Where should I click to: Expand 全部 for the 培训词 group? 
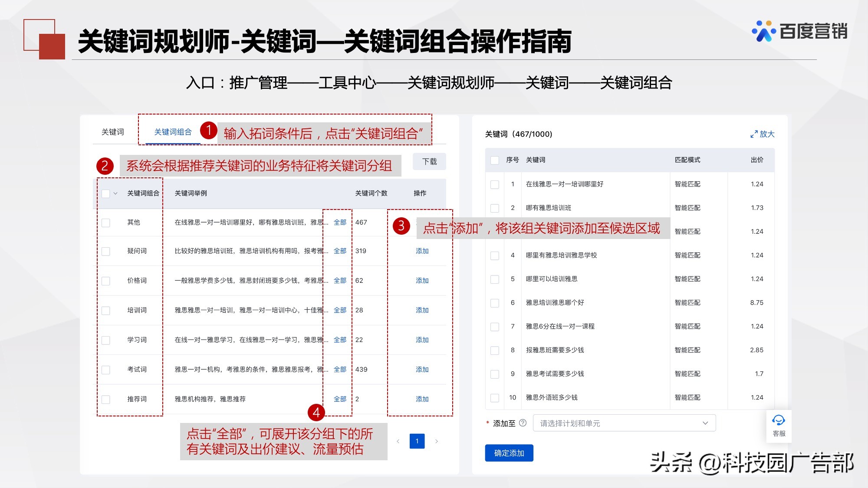tap(339, 310)
